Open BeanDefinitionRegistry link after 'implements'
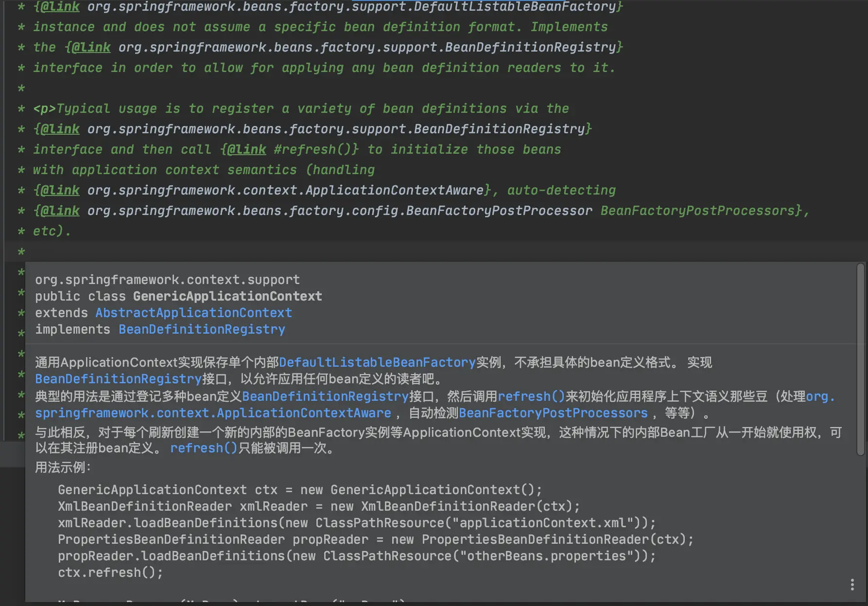 tap(202, 329)
